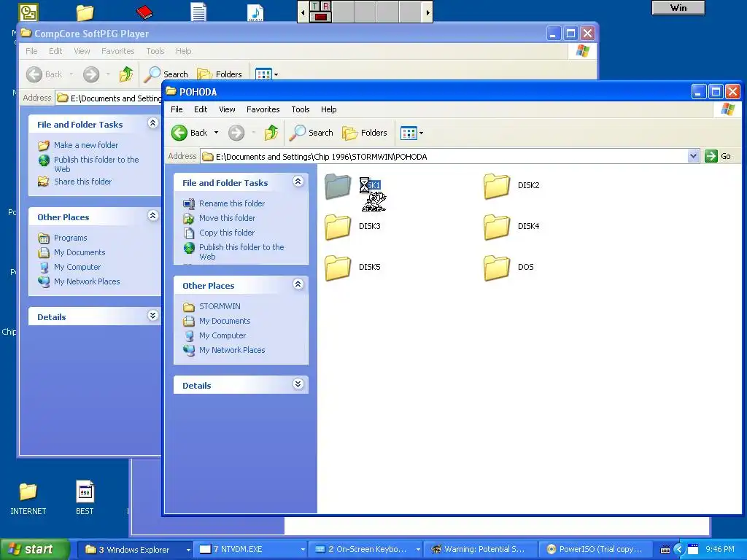Click Make a new folder in CompCore window

pyautogui.click(x=86, y=145)
